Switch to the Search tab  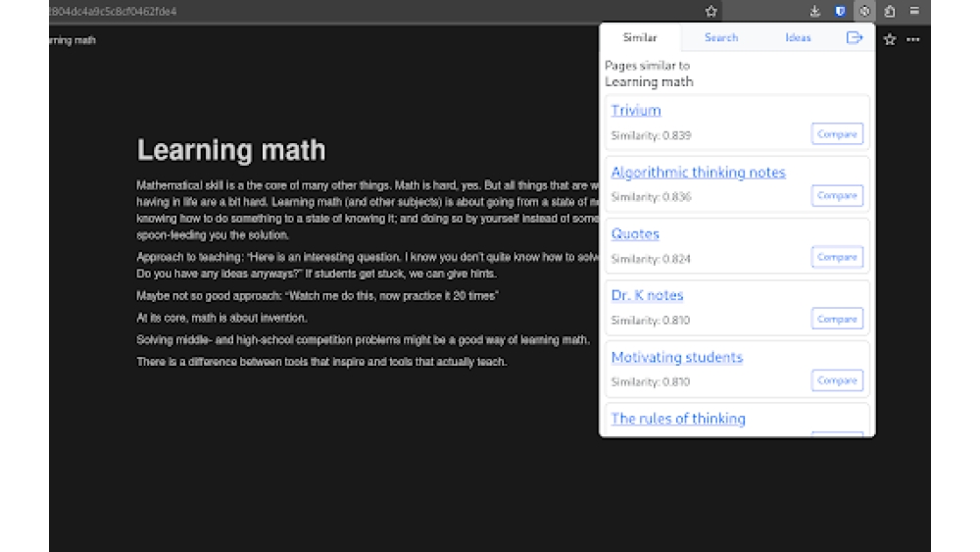point(721,37)
